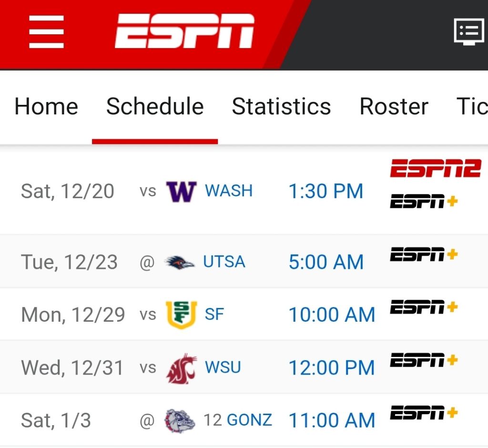Click the San Francisco Dons logo
This screenshot has width=488, height=448.
pos(181,315)
